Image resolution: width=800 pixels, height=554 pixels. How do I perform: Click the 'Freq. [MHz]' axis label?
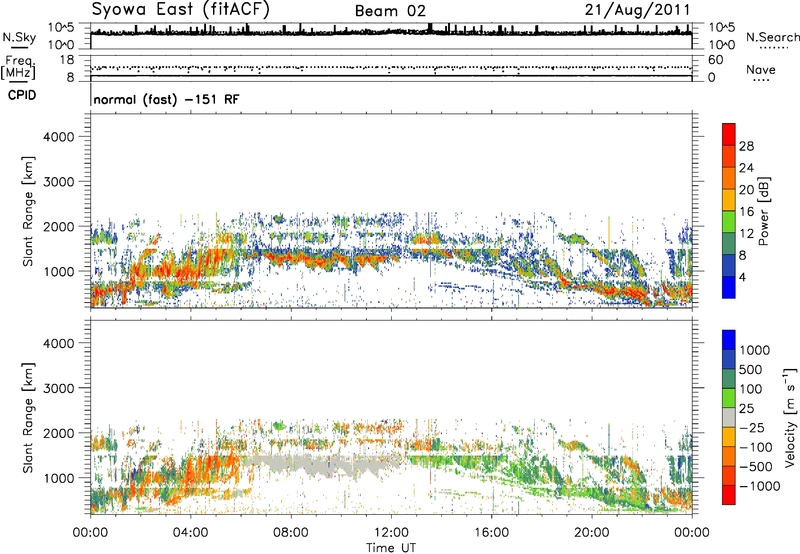point(18,68)
